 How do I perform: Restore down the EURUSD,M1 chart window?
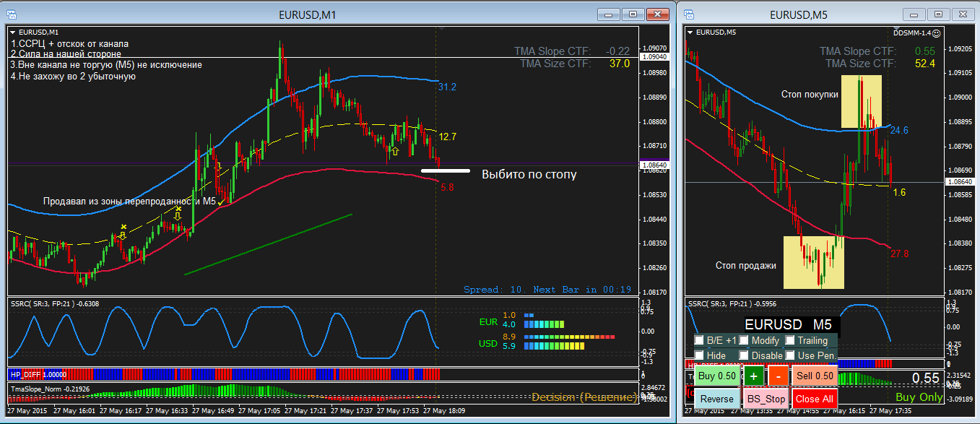[633, 14]
